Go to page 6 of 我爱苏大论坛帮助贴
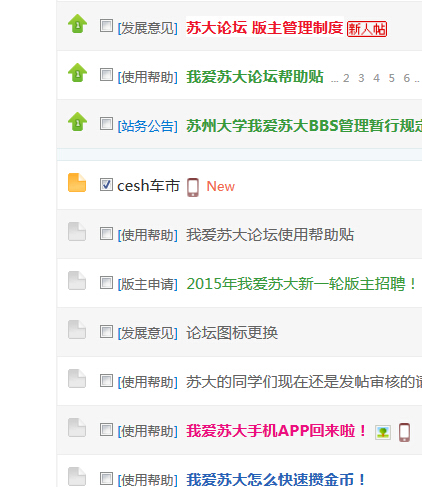The height and width of the screenshot is (487, 422). 407,78
